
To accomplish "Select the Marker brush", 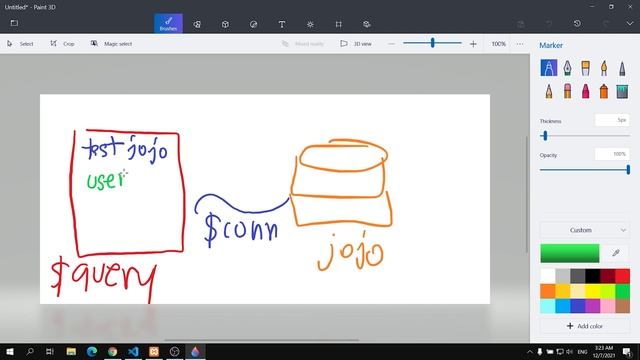I will [x=549, y=68].
